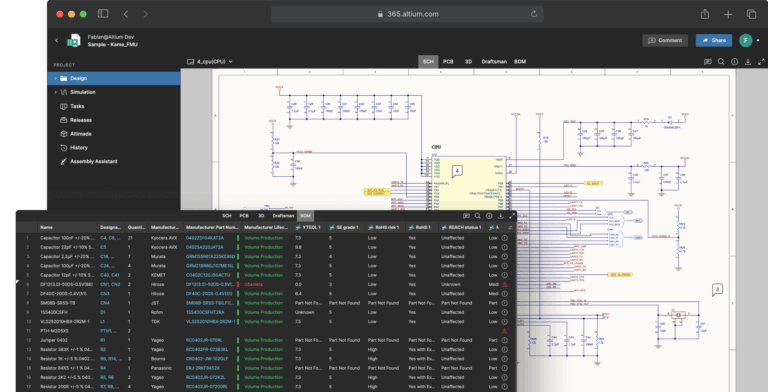This screenshot has height=392, width=768.
Task: Select the PCB tab in the BOM window
Action: [x=244, y=216]
